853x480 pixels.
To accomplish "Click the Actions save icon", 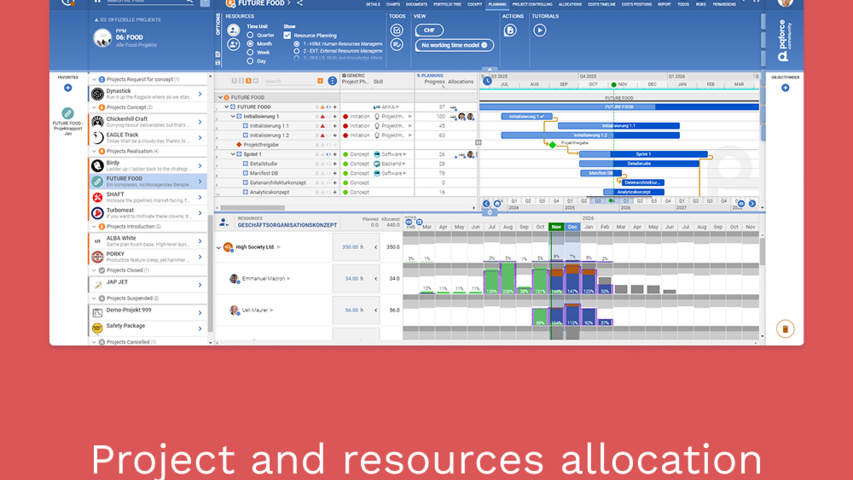I will (x=510, y=31).
